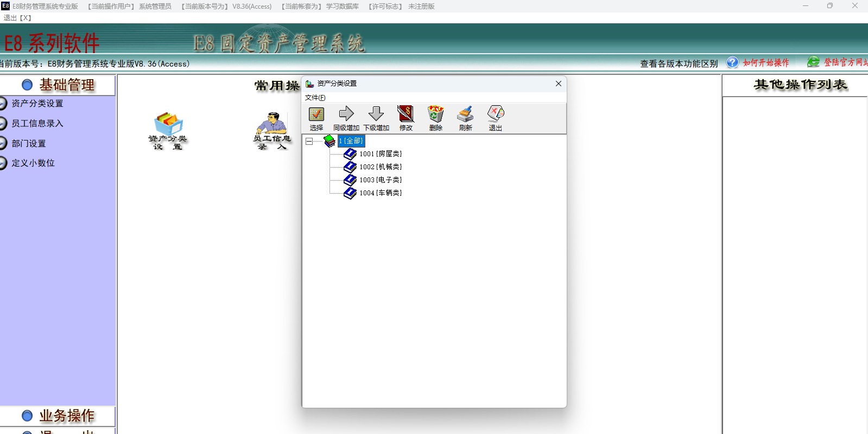Image resolution: width=868 pixels, height=434 pixels.
Task: Click 退出【X】 in main menu bar
Action: click(x=17, y=18)
